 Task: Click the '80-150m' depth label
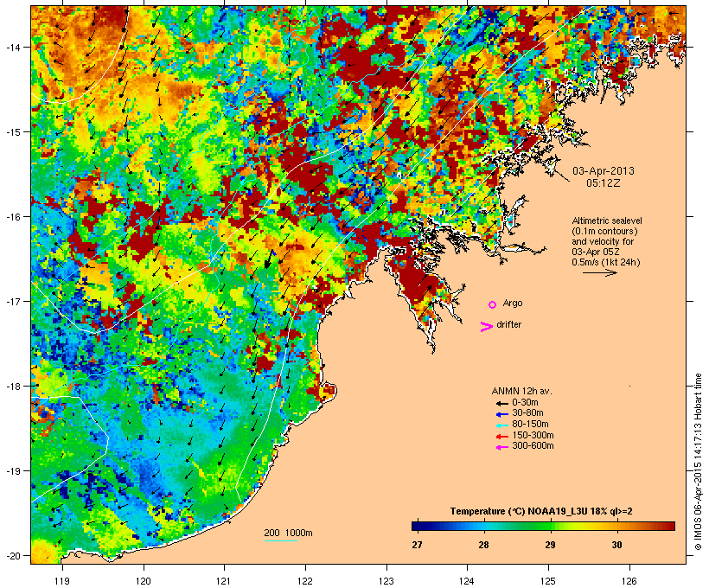pos(530,425)
